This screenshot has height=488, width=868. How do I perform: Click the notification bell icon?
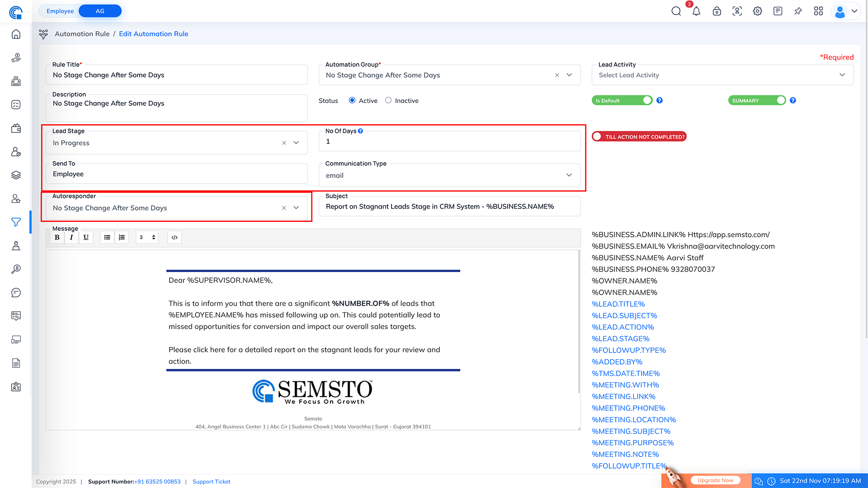[696, 11]
